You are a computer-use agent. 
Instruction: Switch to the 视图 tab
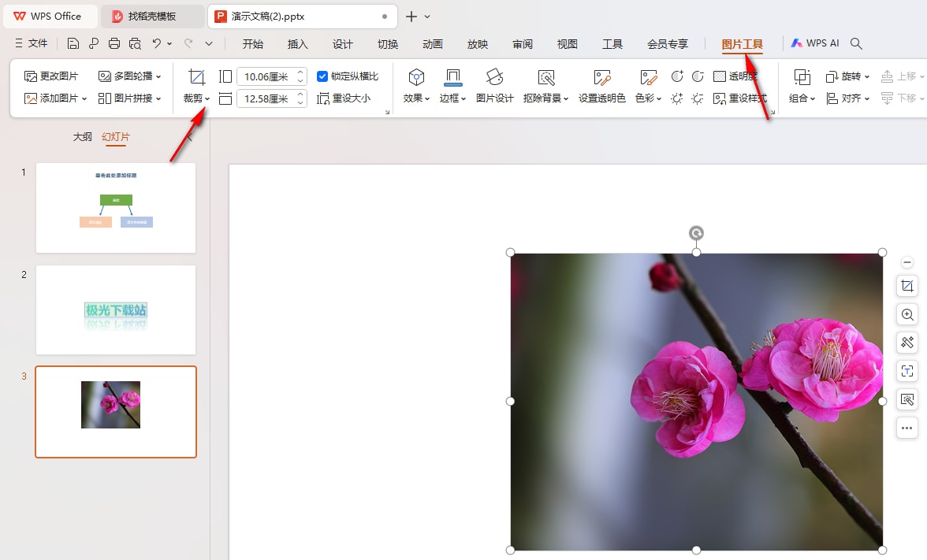(x=567, y=44)
